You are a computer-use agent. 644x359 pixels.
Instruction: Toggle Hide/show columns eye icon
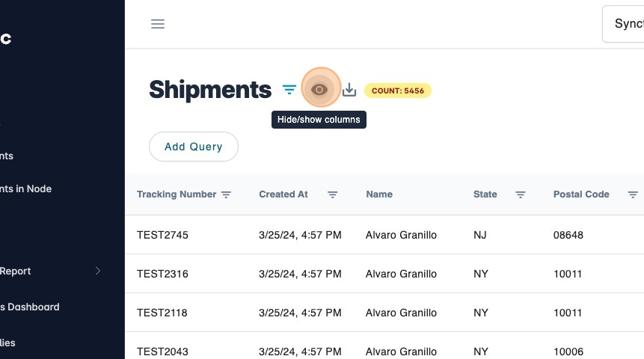pos(320,90)
